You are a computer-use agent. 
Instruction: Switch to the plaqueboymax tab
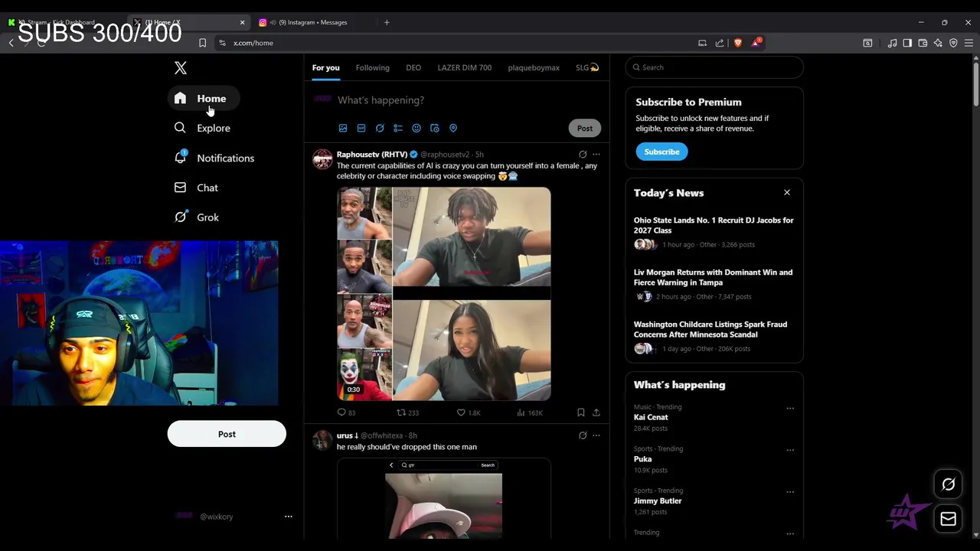coord(534,68)
